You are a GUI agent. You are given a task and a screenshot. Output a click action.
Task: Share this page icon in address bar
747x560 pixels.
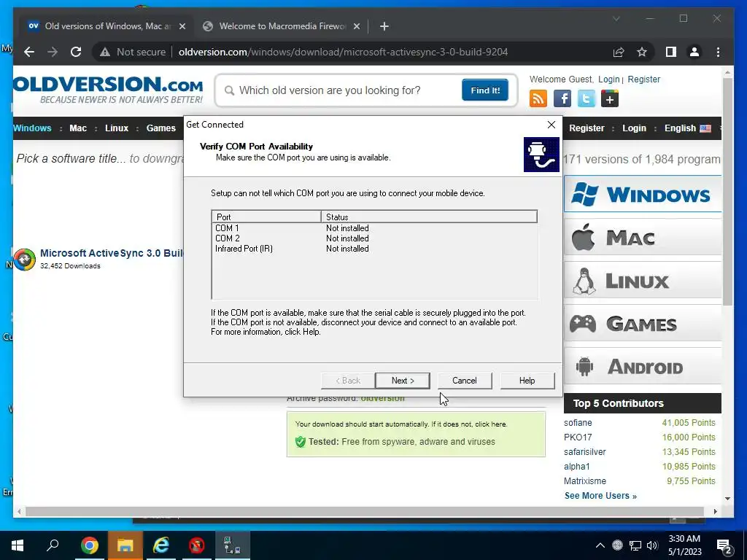[619, 52]
